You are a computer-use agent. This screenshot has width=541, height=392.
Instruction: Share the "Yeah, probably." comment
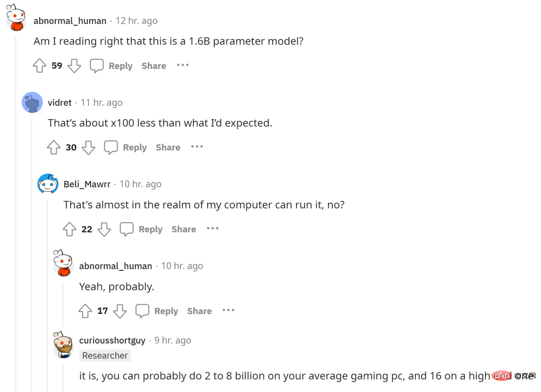tap(199, 311)
